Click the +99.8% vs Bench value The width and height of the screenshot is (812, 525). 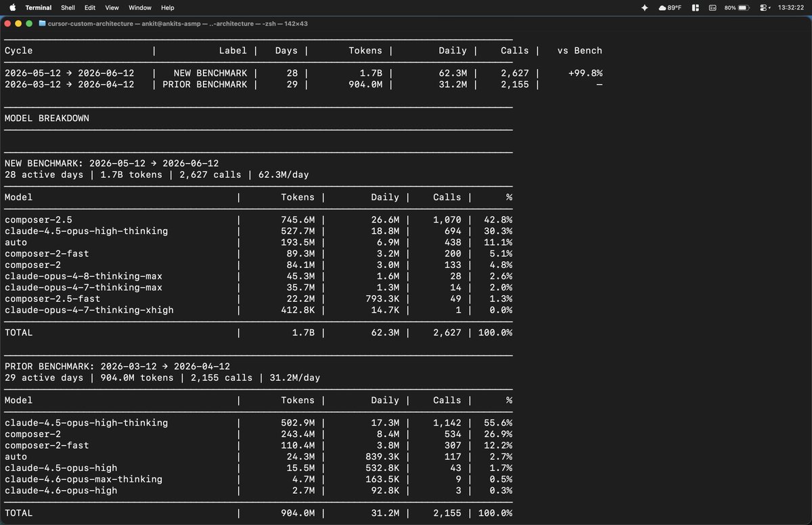pos(585,73)
